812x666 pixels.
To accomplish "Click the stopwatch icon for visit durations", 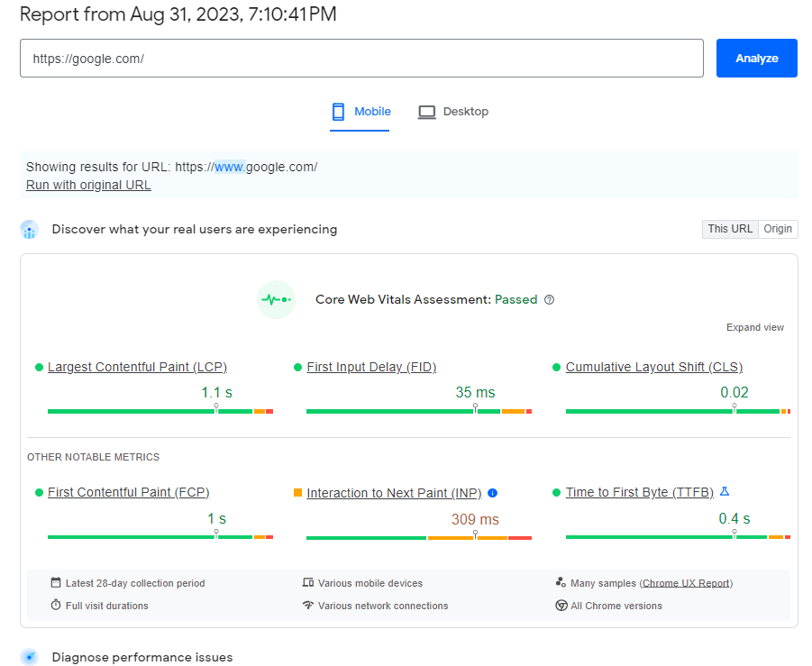I will tap(56, 605).
